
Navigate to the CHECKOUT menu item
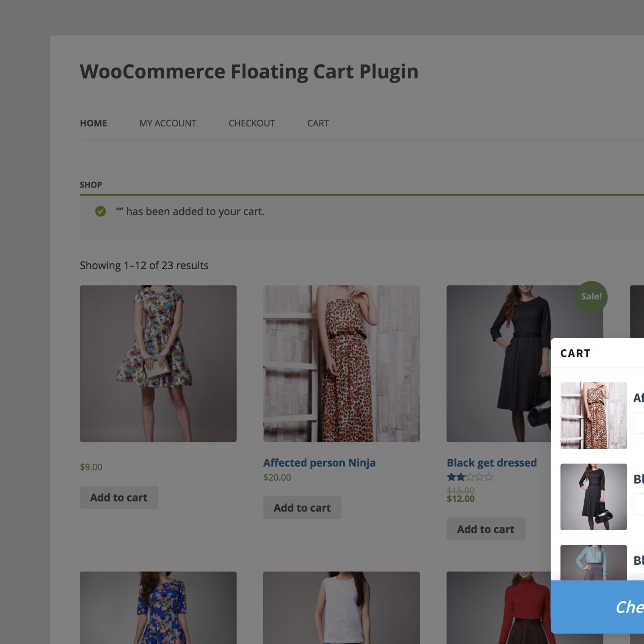click(x=252, y=123)
